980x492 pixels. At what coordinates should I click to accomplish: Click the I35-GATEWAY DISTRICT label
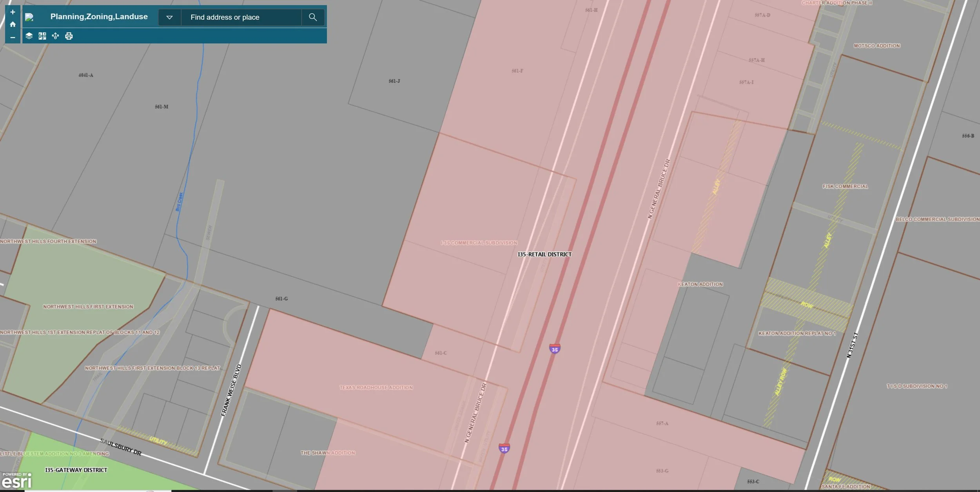tap(76, 470)
